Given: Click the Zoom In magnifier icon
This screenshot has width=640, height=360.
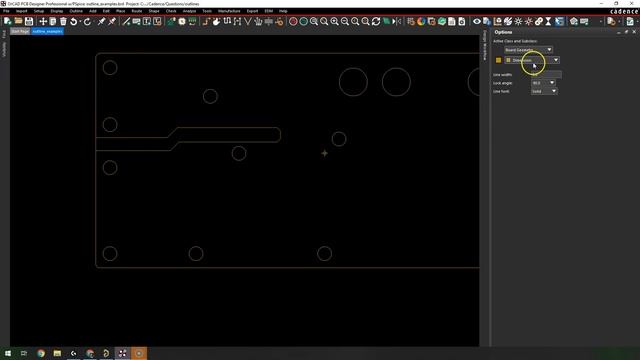Looking at the screenshot, I should click(x=335, y=21).
